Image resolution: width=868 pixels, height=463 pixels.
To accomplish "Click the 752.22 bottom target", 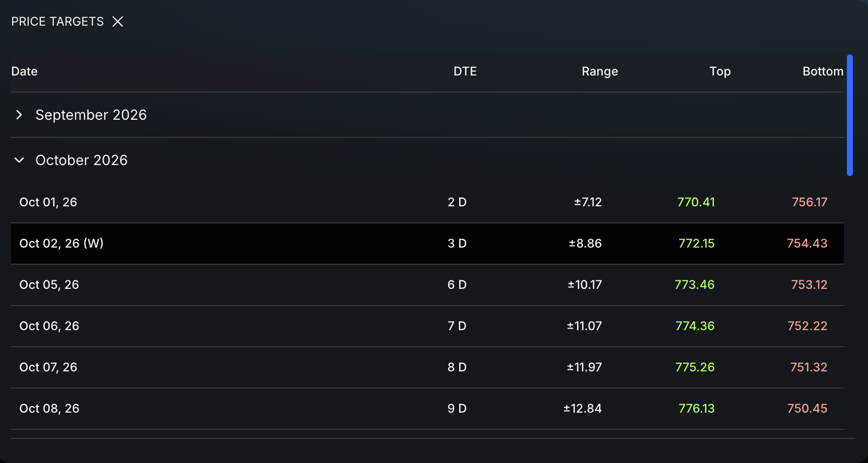I will (x=808, y=326).
